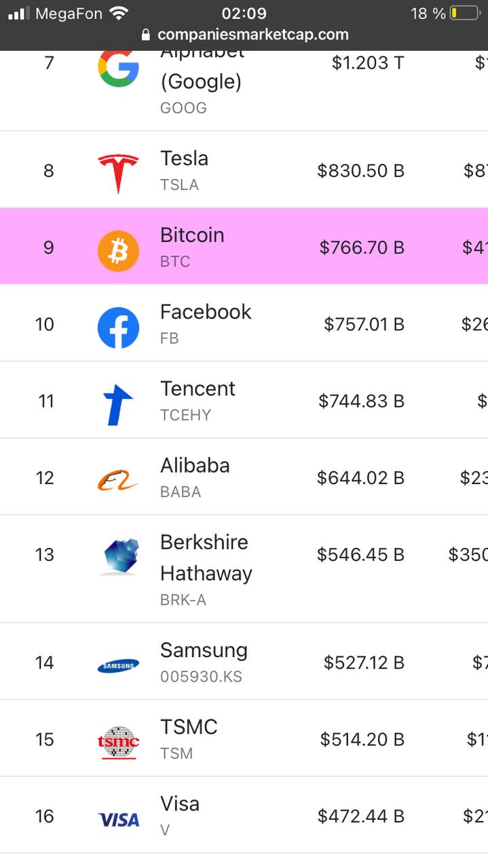Tap the blue Facebook logo
This screenshot has height=868, width=488.
tap(118, 328)
